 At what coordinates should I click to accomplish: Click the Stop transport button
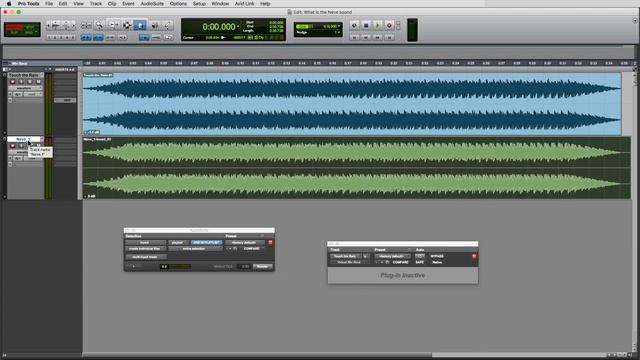pos(366,25)
